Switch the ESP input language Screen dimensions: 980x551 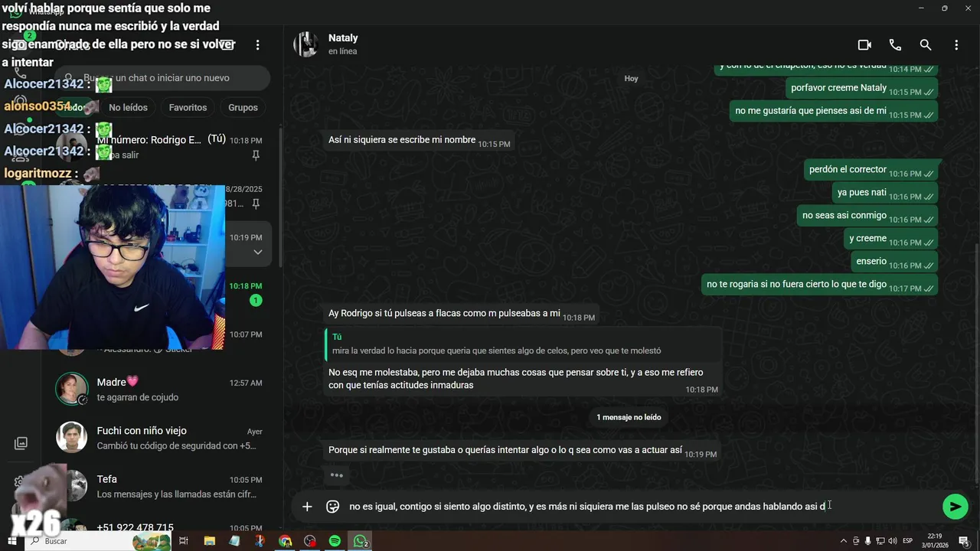[908, 541]
